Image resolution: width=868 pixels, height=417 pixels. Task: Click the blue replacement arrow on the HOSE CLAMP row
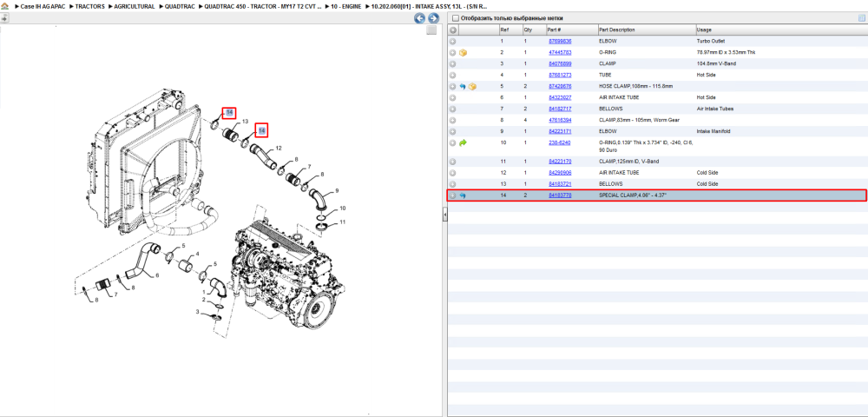463,86
